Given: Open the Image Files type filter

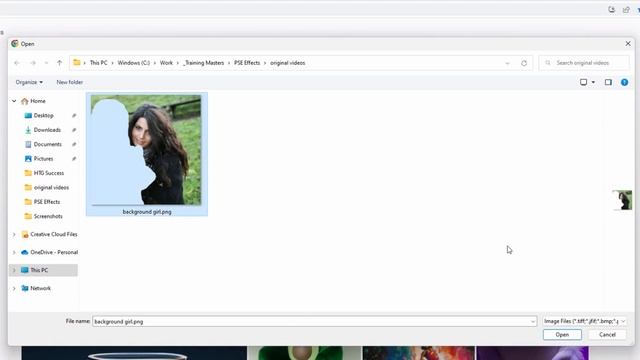Looking at the screenshot, I should coord(584,322).
